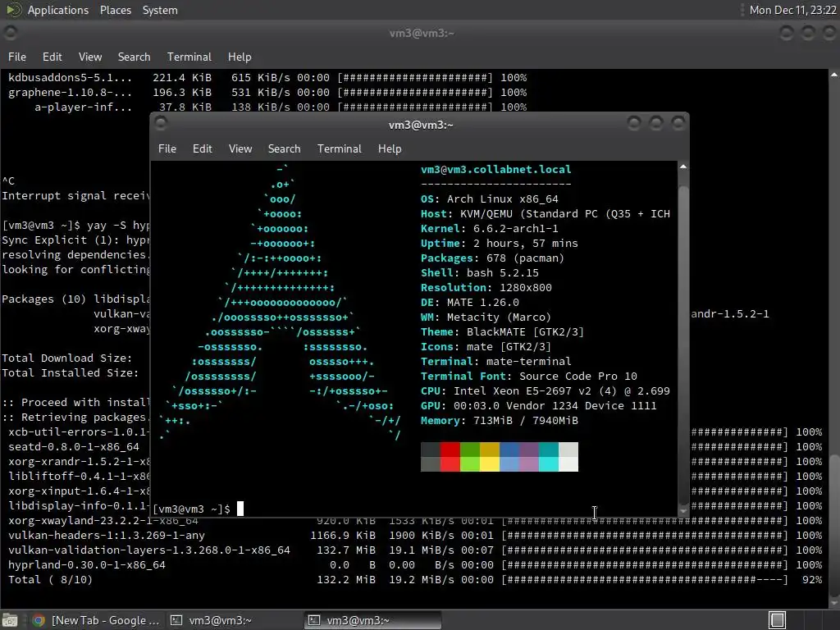Minimize the front terminal window
This screenshot has width=840, height=630.
point(634,124)
